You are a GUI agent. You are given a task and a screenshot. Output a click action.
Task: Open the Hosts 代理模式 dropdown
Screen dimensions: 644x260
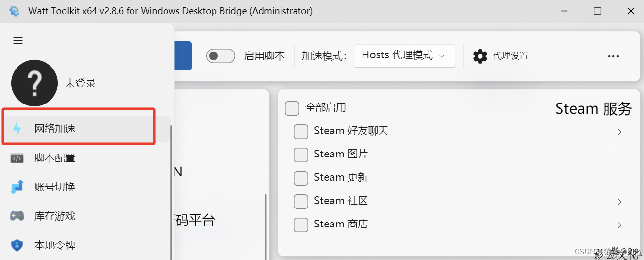(x=404, y=55)
